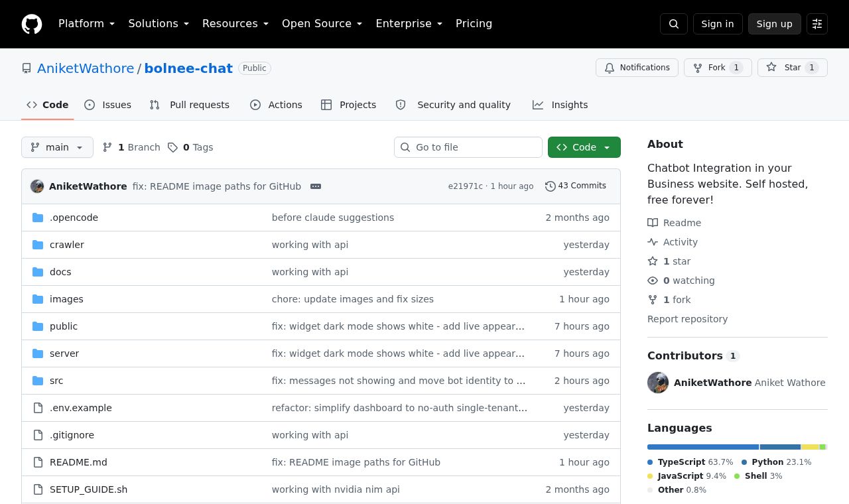849x504 pixels.
Task: Open the green Code dropdown
Action: pos(584,147)
